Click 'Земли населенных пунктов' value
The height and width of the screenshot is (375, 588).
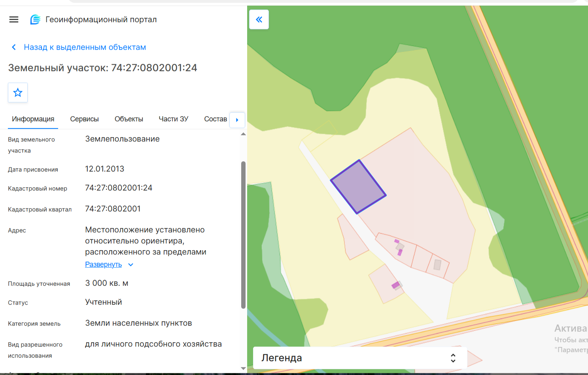click(x=138, y=323)
